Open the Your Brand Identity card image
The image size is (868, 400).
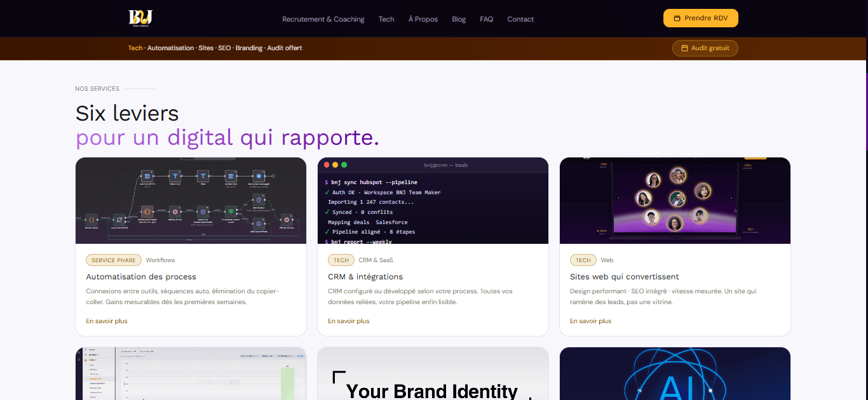433,373
